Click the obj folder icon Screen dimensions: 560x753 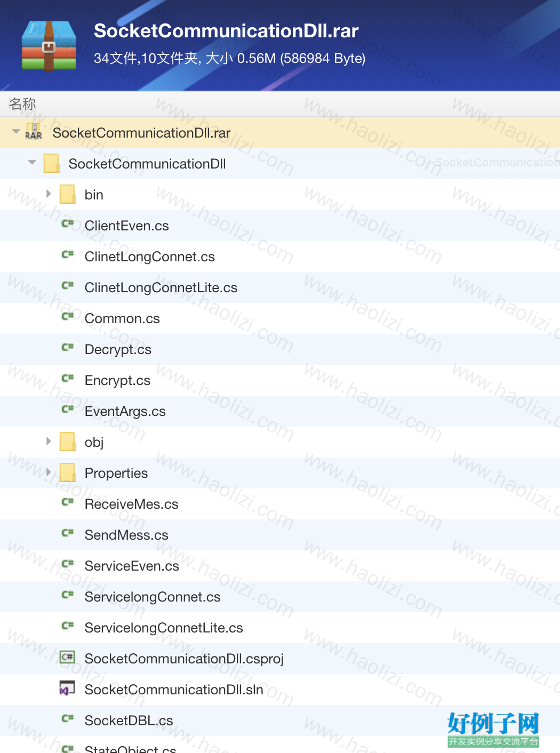click(x=68, y=442)
